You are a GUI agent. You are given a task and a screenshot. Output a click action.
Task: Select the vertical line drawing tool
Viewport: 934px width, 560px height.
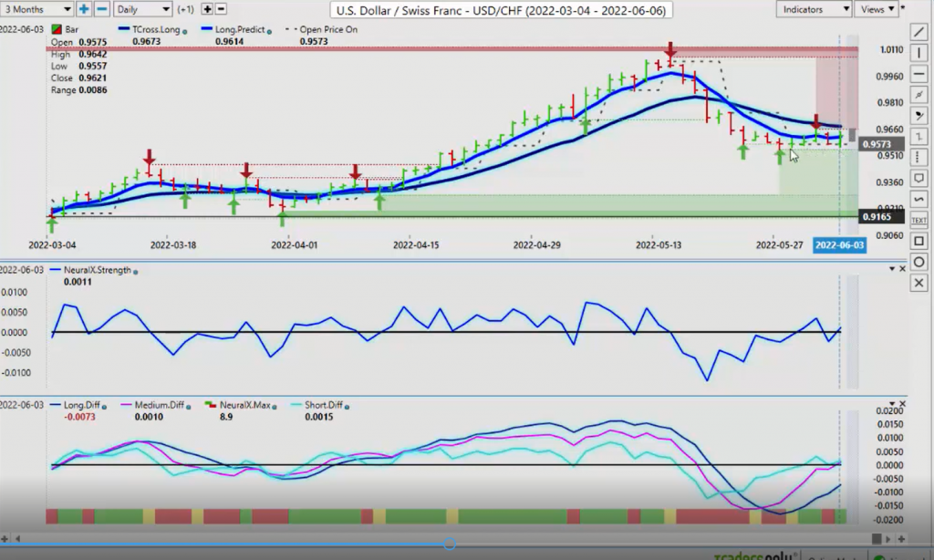click(x=919, y=53)
